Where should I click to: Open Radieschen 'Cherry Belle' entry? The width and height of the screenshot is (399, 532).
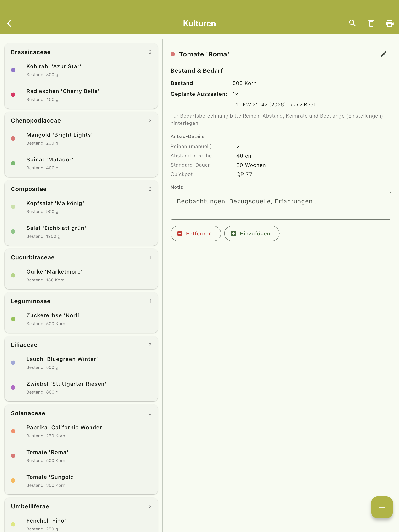tap(81, 95)
